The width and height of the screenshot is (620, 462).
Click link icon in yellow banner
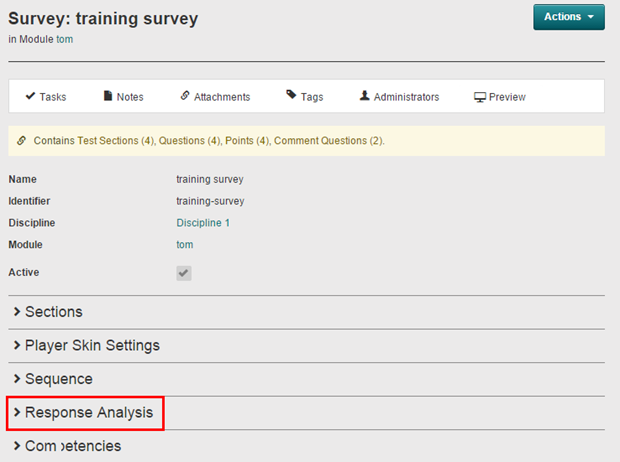coord(22,141)
